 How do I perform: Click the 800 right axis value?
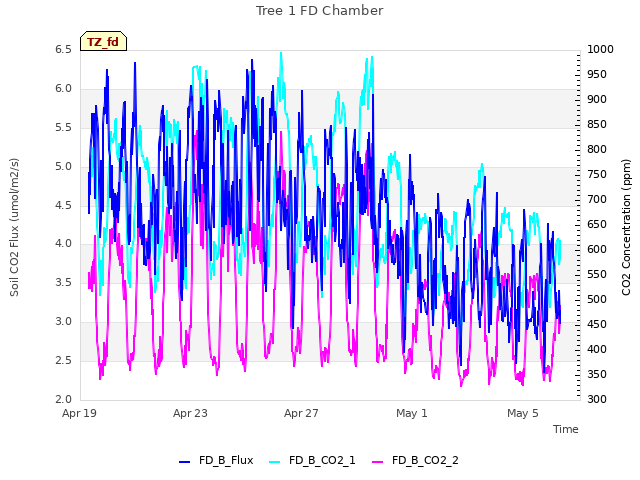point(597,149)
